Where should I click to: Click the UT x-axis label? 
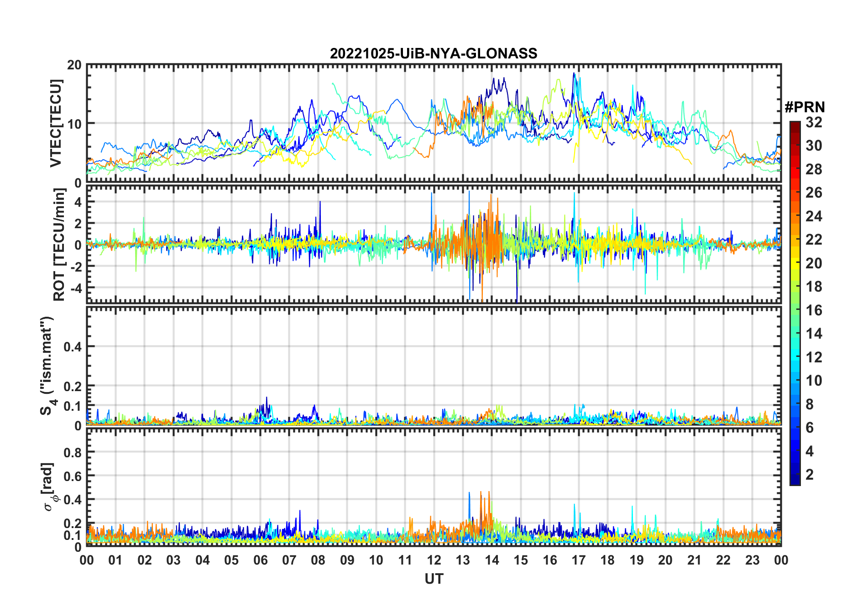click(434, 579)
